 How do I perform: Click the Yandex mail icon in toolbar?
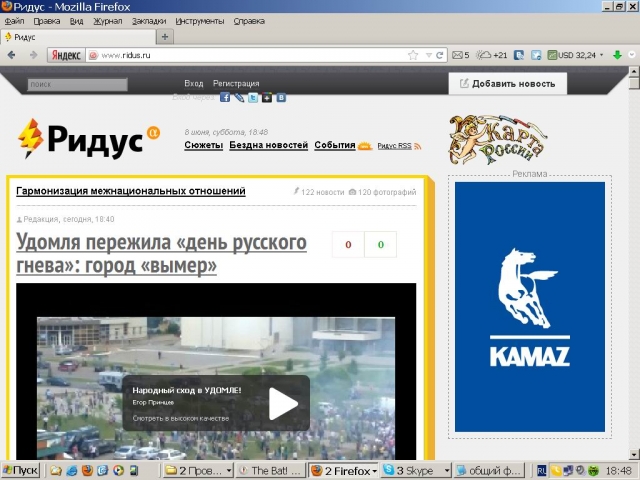click(x=456, y=55)
